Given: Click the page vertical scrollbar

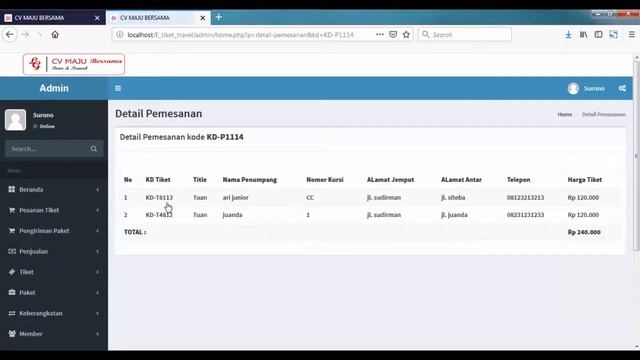Looking at the screenshot, I should point(636,155).
